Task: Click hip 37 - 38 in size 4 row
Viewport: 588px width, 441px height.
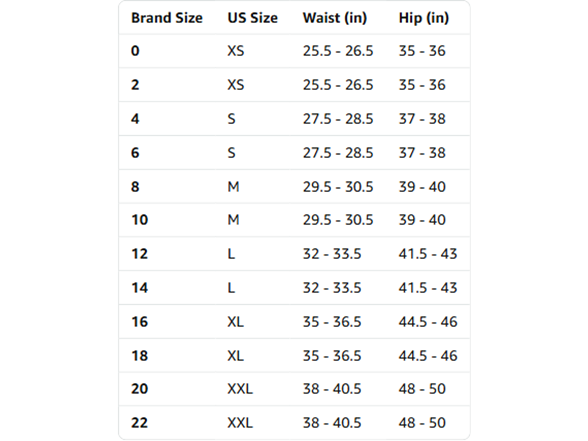Action: pos(422,119)
